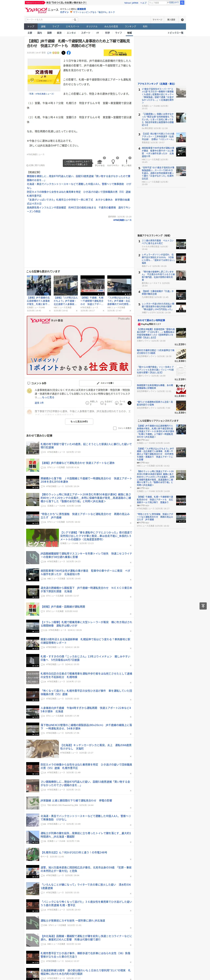This screenshot has width=210, height=980.
Task: Open the みんなの意見 navigation tab
Action: [x=111, y=27]
